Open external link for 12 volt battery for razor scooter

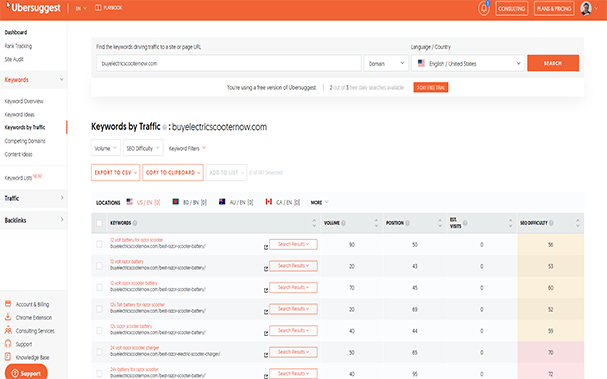pyautogui.click(x=266, y=247)
